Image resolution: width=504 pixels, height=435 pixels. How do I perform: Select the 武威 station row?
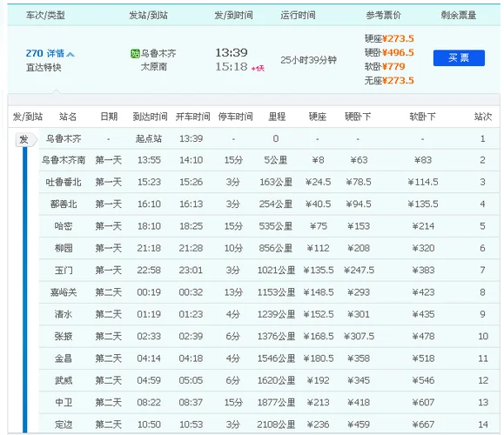(x=269, y=380)
